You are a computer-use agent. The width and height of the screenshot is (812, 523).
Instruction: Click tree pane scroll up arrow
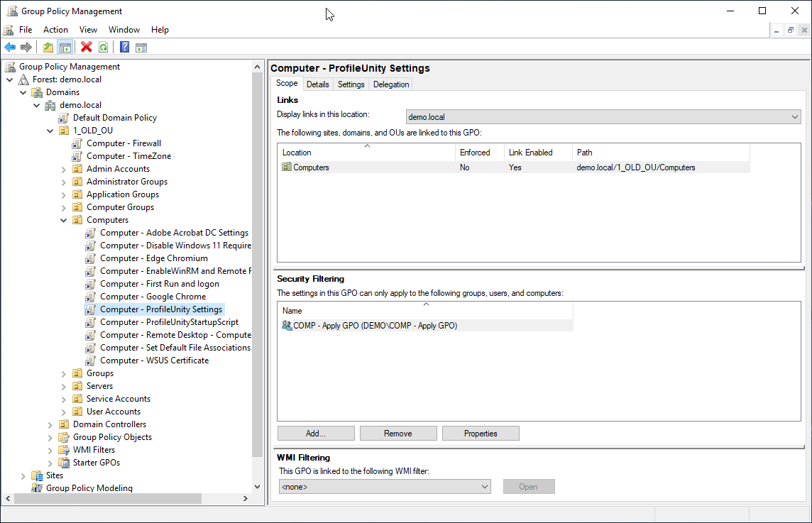pyautogui.click(x=258, y=67)
